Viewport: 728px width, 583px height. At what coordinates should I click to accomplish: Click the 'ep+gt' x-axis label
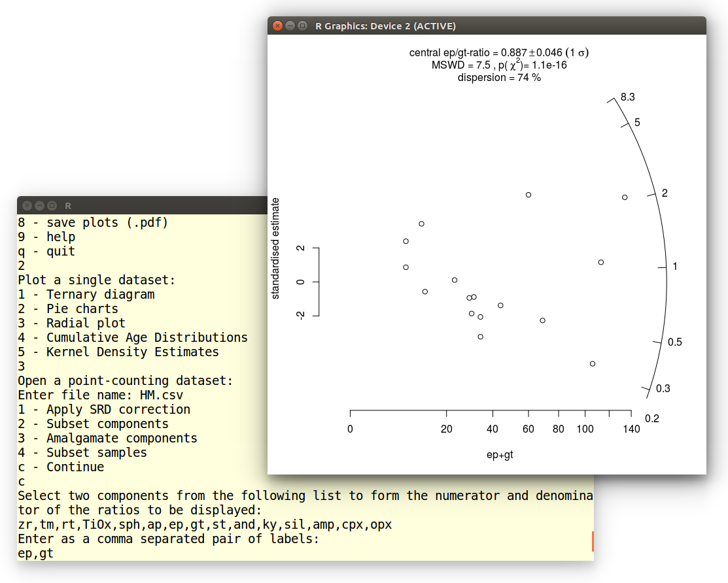[x=500, y=455]
